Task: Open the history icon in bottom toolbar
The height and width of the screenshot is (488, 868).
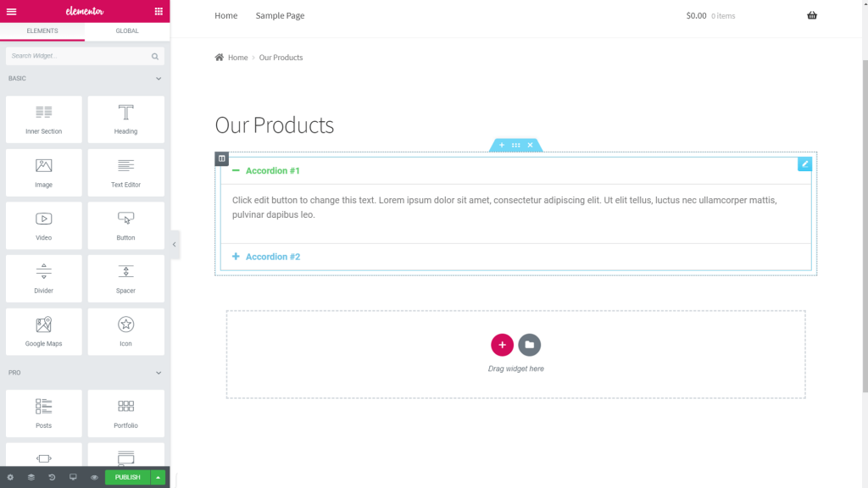Action: [x=52, y=478]
